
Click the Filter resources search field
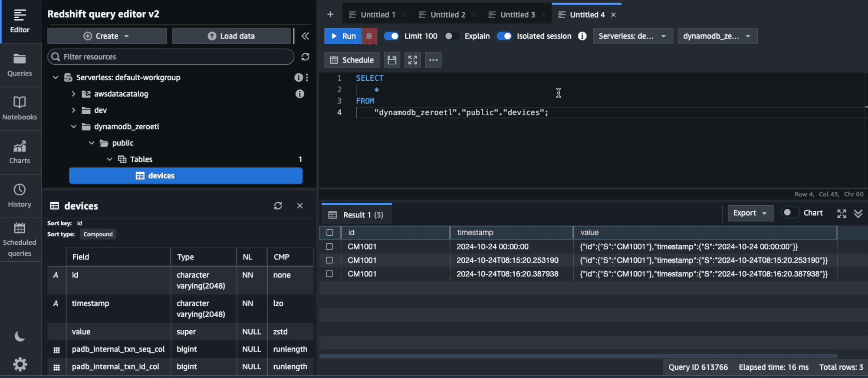click(x=171, y=57)
